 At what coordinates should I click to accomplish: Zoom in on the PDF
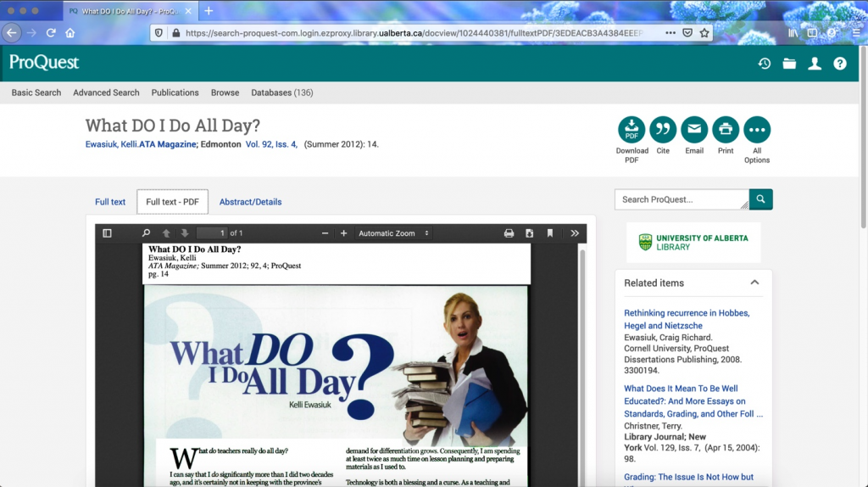pos(344,233)
